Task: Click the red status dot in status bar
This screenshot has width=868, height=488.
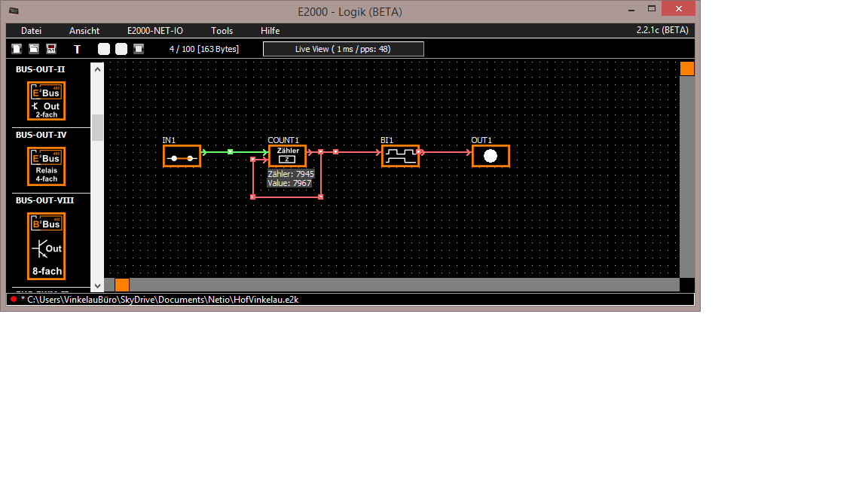Action: pos(14,299)
